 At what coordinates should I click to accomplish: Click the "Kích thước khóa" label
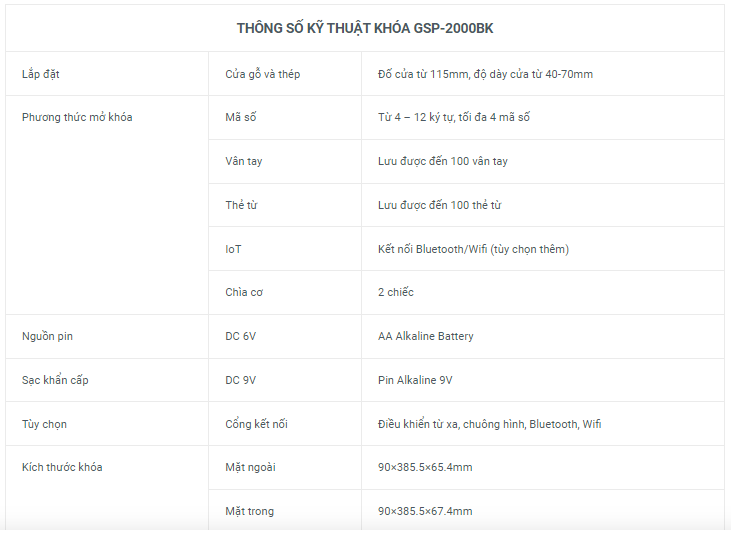(x=62, y=467)
